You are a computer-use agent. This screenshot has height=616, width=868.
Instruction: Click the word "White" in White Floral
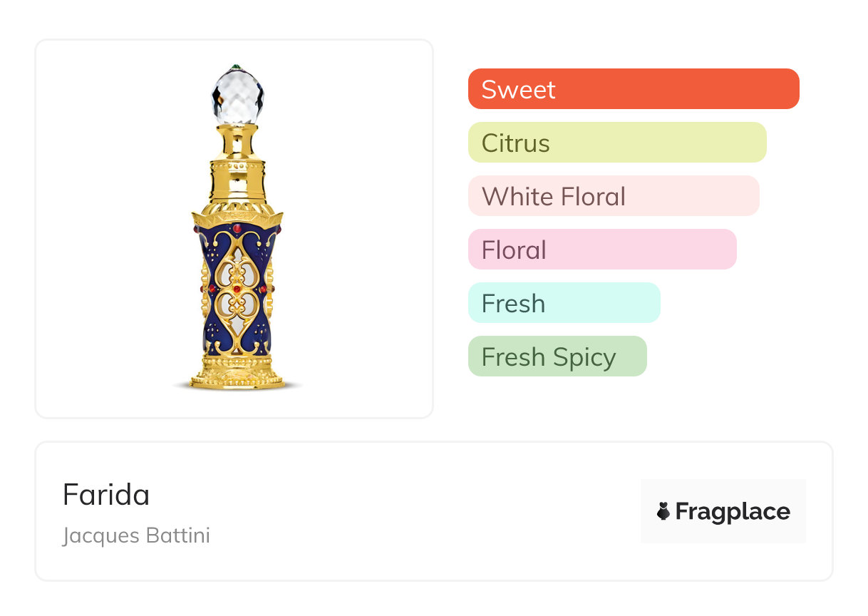[512, 196]
